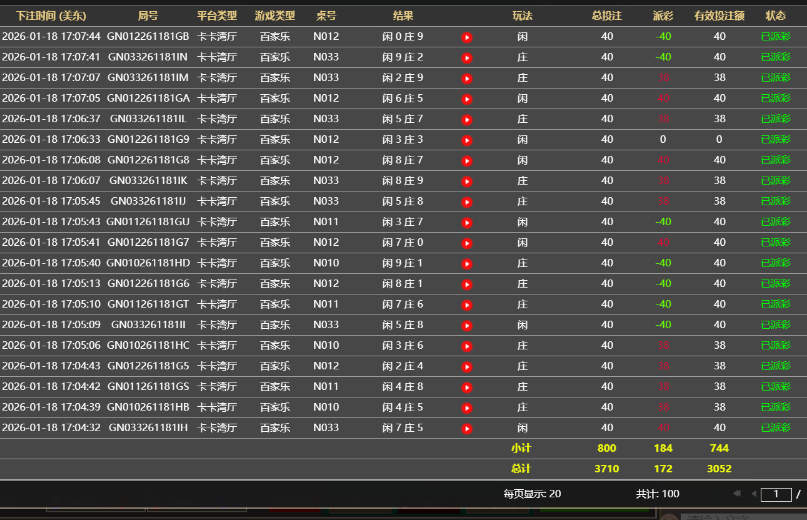
Task: Play replay for round GN033261181IH
Action: (x=467, y=428)
